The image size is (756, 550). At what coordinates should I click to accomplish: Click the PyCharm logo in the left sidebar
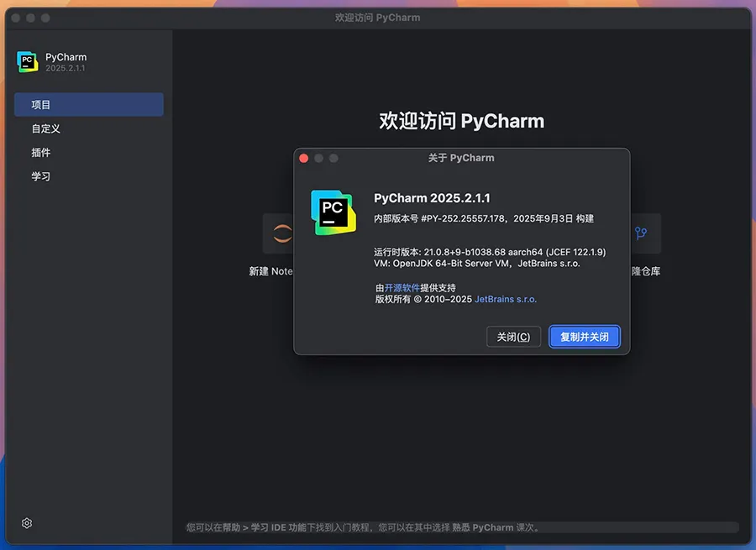28,62
